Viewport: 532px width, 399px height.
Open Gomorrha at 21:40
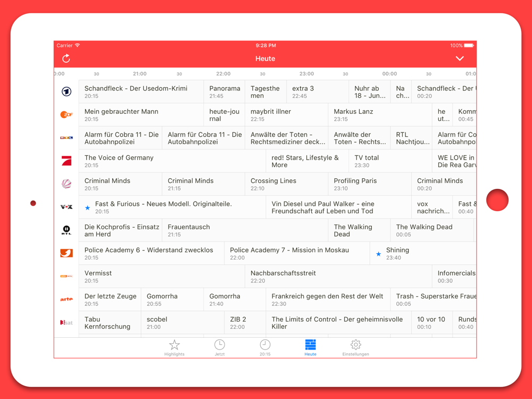point(235,299)
